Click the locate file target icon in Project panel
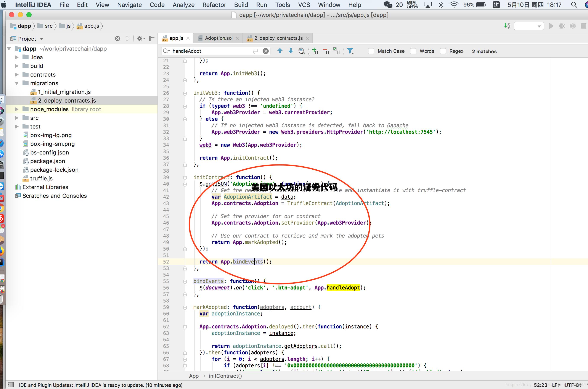 point(117,39)
